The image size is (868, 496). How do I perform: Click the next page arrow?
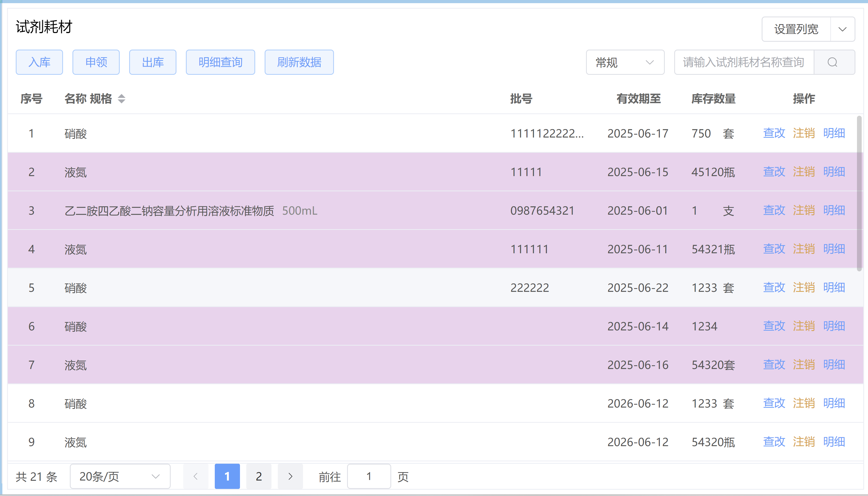290,477
